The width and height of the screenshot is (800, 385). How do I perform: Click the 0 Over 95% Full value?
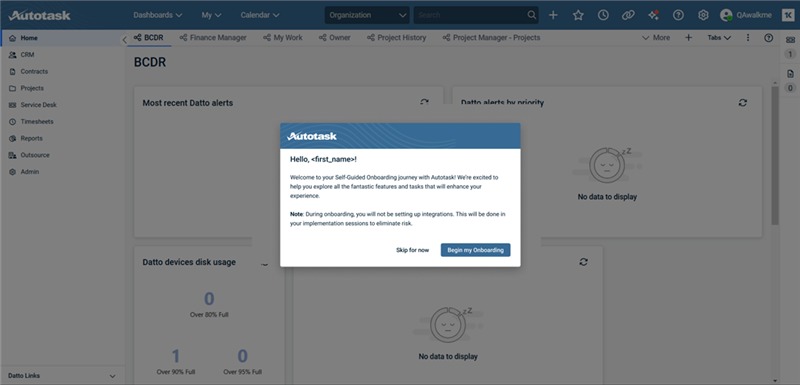[x=242, y=355]
